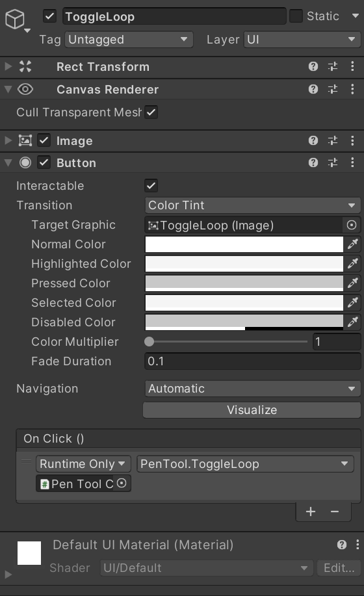The width and height of the screenshot is (364, 596).
Task: Disable the Button component checkbox
Action: pos(44,162)
